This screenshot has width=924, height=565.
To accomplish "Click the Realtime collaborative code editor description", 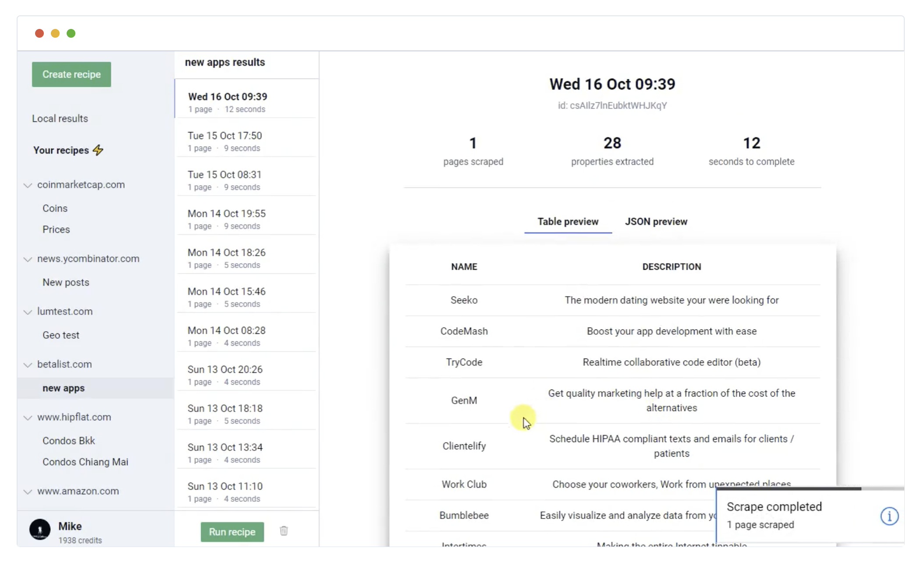I will click(672, 362).
